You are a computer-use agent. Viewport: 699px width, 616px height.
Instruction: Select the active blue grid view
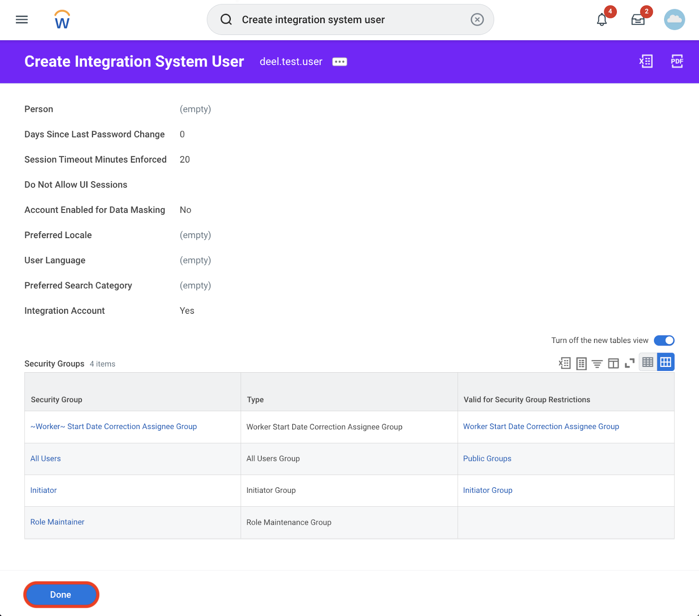point(665,362)
